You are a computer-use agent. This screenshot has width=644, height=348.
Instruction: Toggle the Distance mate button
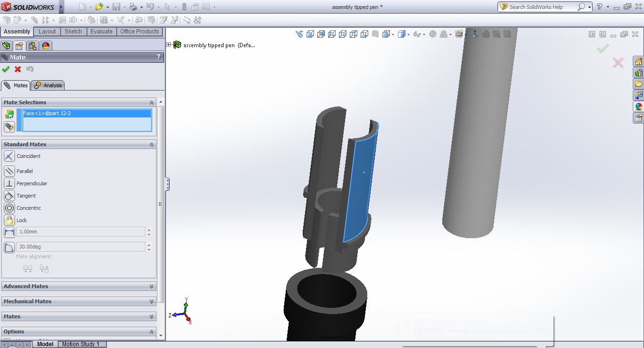[9, 232]
